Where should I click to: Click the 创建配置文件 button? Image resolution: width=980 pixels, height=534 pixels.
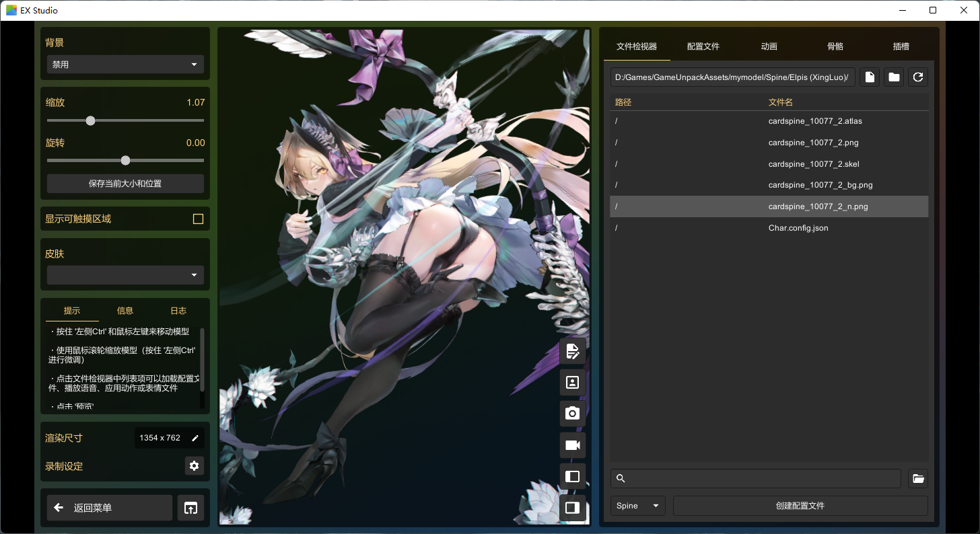pyautogui.click(x=800, y=506)
